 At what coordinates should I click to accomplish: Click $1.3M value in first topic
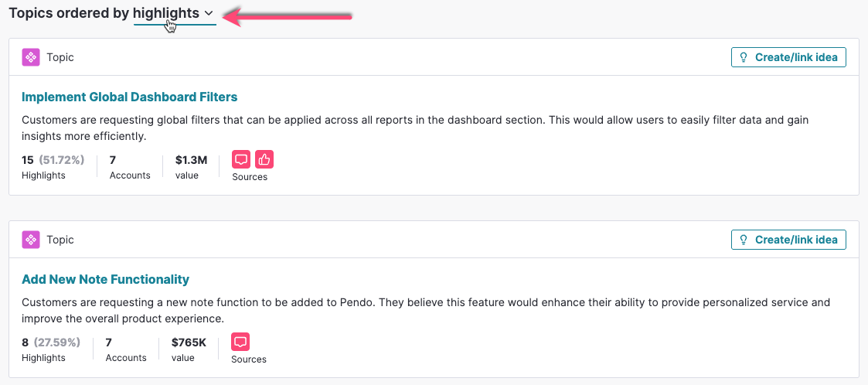click(191, 167)
